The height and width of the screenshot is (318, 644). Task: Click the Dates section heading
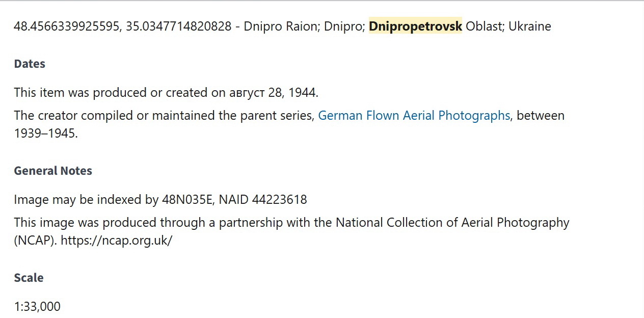(x=30, y=64)
